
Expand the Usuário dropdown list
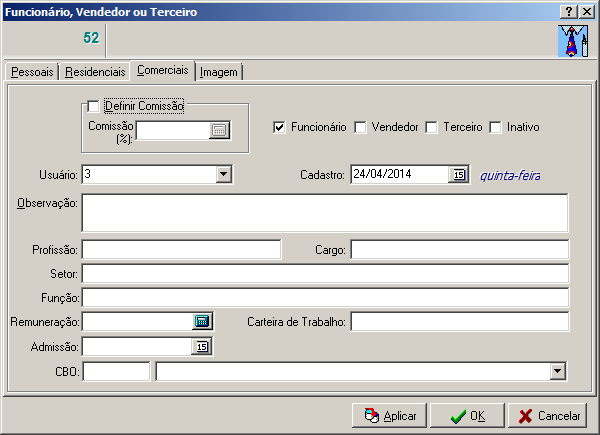[224, 175]
